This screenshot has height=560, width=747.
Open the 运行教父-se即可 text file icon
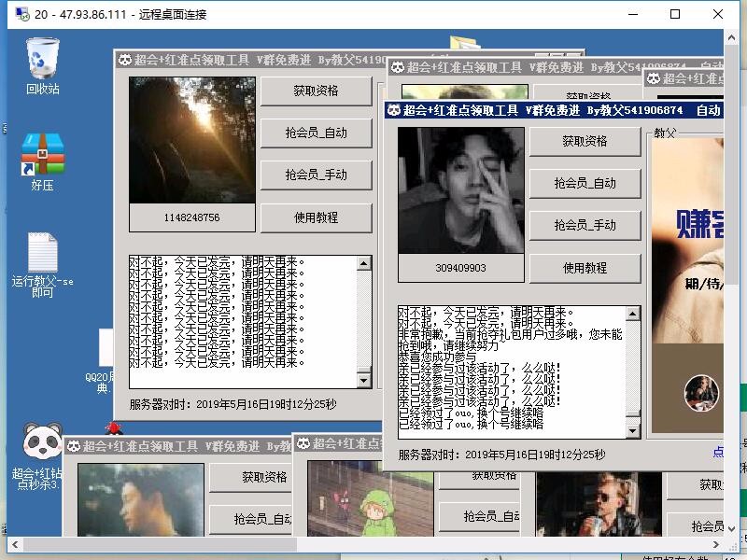[42, 265]
